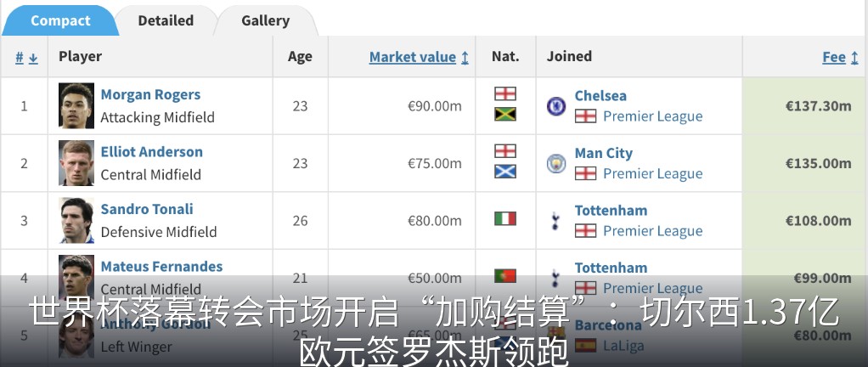Open Premier League link under Man City

[x=652, y=173]
